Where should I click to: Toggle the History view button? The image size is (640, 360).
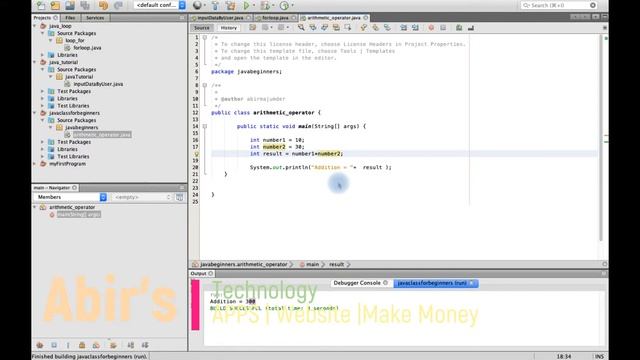click(x=229, y=28)
